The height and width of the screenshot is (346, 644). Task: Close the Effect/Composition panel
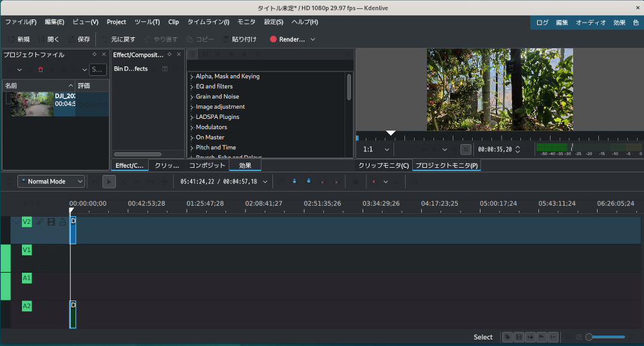(178, 54)
